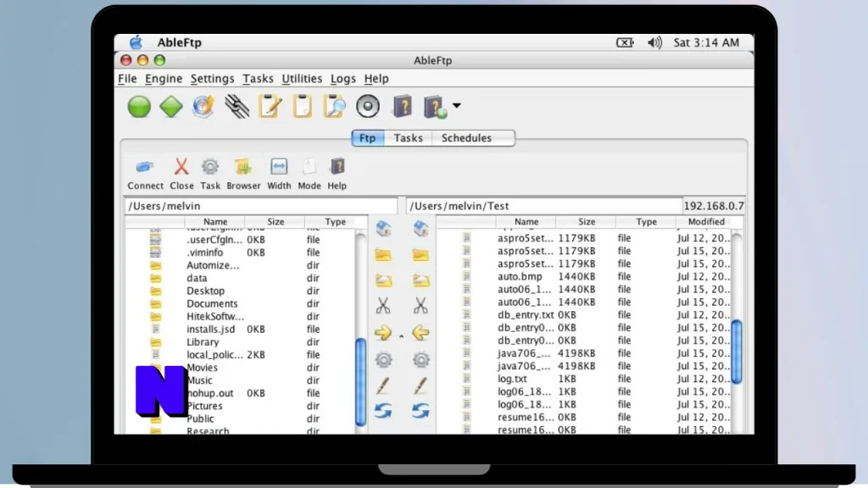Click the /Users/melvin local path field
The height and width of the screenshot is (488, 868).
tap(261, 206)
